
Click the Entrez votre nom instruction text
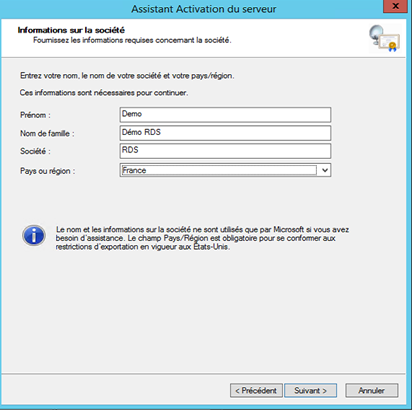[127, 76]
